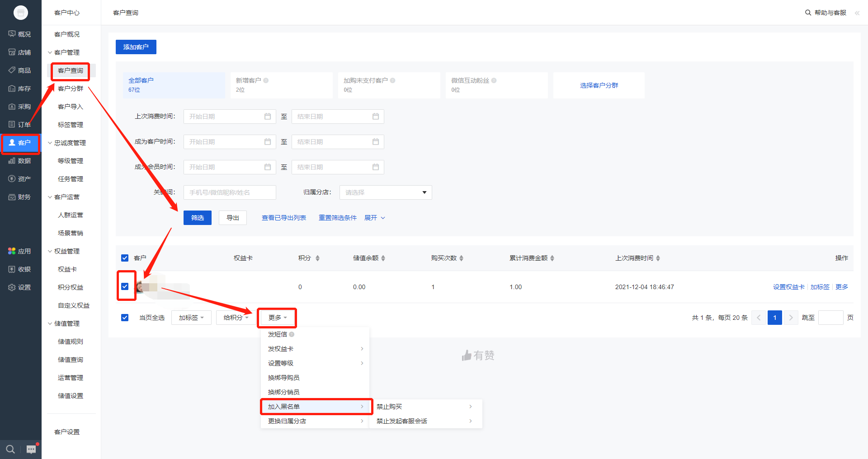Screen dimensions: 868x459
Task: Open the 订单 orders sidebar item
Action: pyautogui.click(x=20, y=125)
